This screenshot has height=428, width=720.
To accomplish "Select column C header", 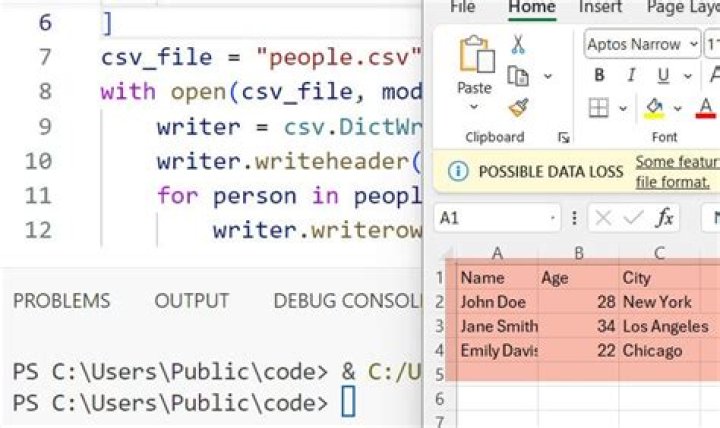I will (x=659, y=253).
